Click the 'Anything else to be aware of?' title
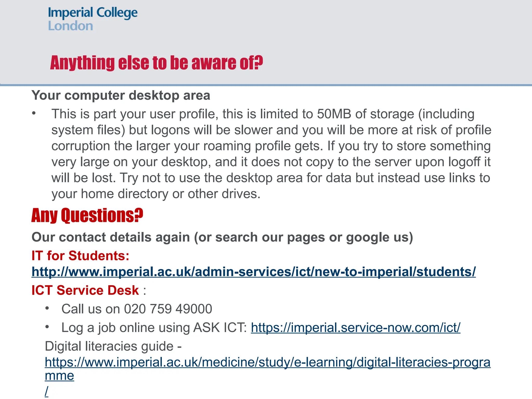Image resolution: width=532 pixels, height=399 pixels. [x=156, y=63]
